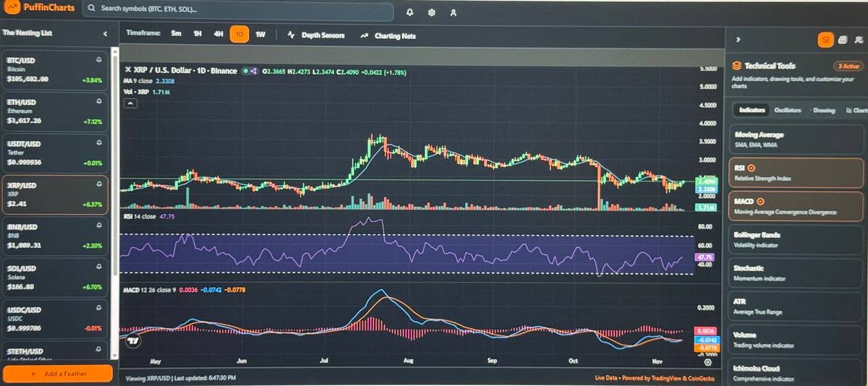The width and height of the screenshot is (868, 386).
Task: Click the symbol search field
Action: tap(239, 12)
